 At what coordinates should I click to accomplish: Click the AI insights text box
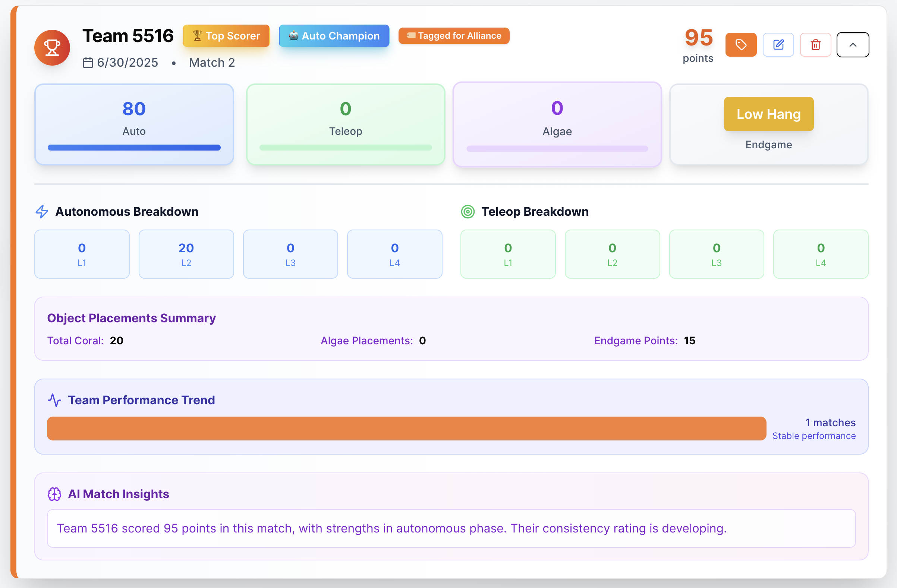pos(451,528)
